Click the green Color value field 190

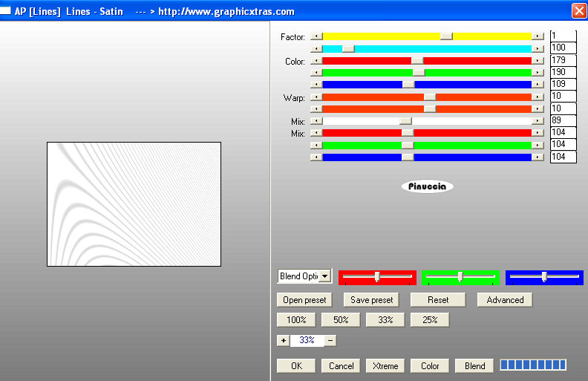[563, 72]
